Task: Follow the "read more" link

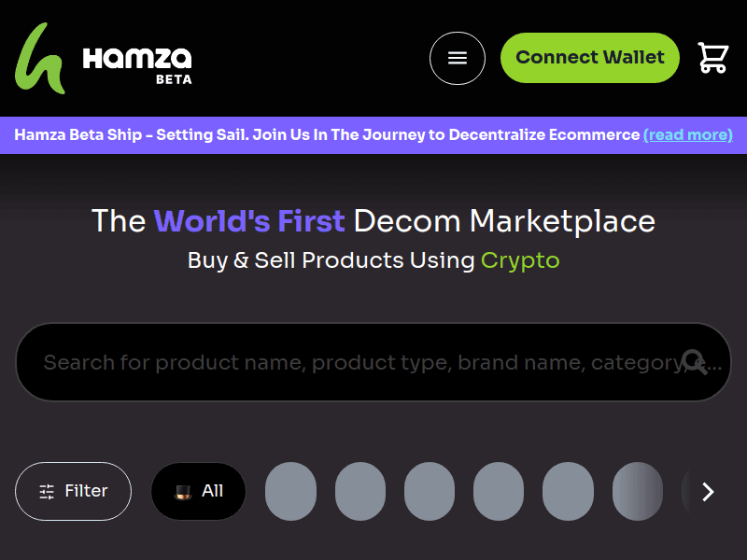Action: coord(688,134)
